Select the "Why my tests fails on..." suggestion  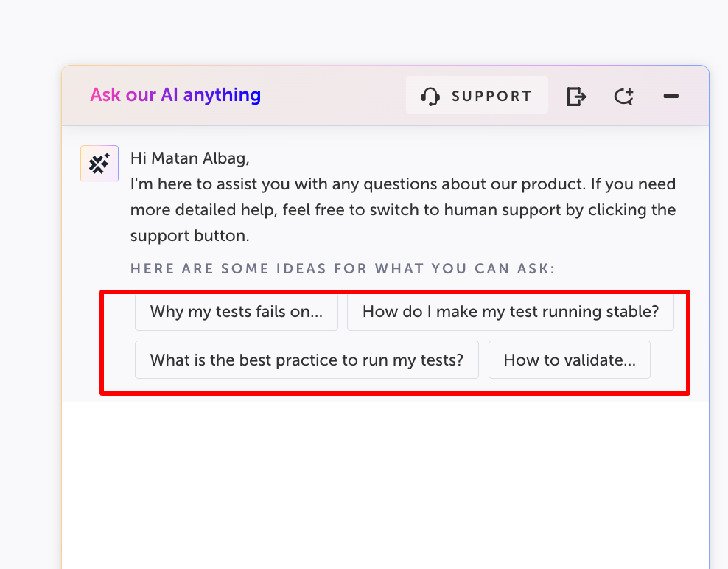pos(237,311)
